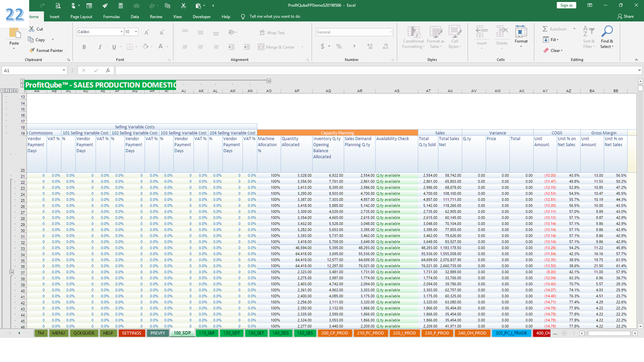Open the Data tab
644x362 pixels.
(x=135, y=17)
